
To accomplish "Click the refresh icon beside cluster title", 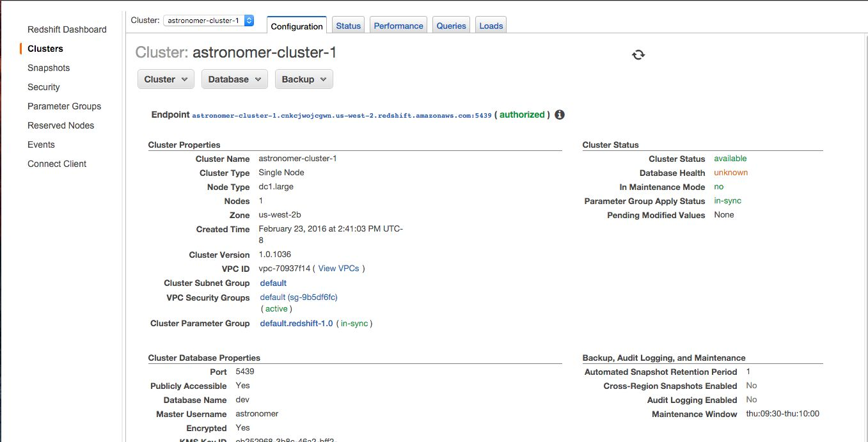I will click(x=638, y=55).
